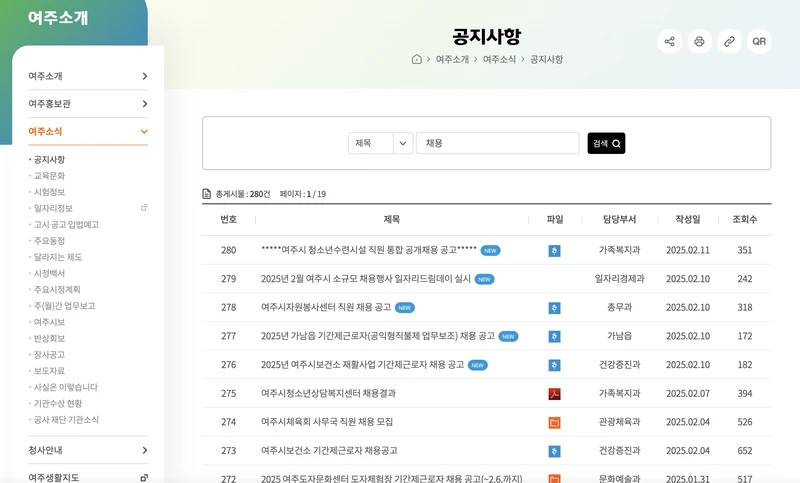
Task: Click the 조회수 column header
Action: [744, 219]
